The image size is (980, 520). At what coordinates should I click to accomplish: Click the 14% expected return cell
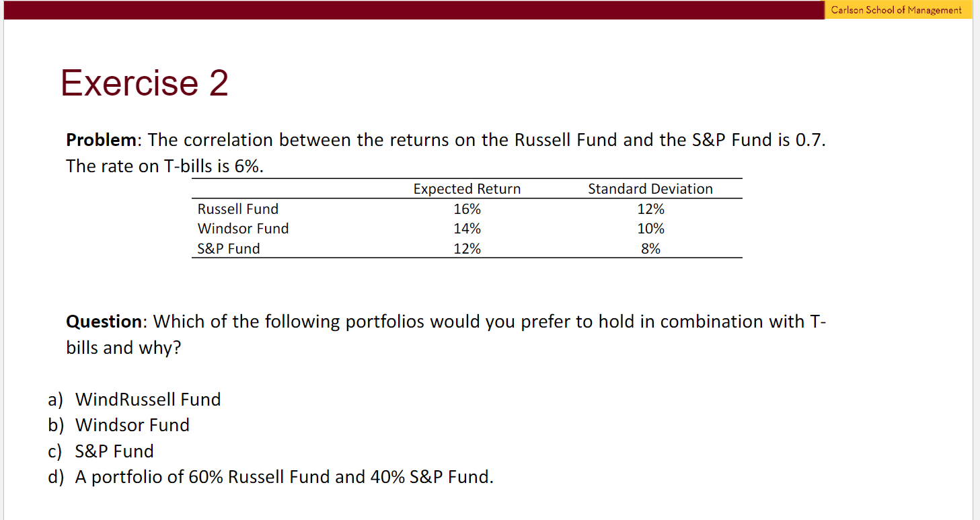467,229
